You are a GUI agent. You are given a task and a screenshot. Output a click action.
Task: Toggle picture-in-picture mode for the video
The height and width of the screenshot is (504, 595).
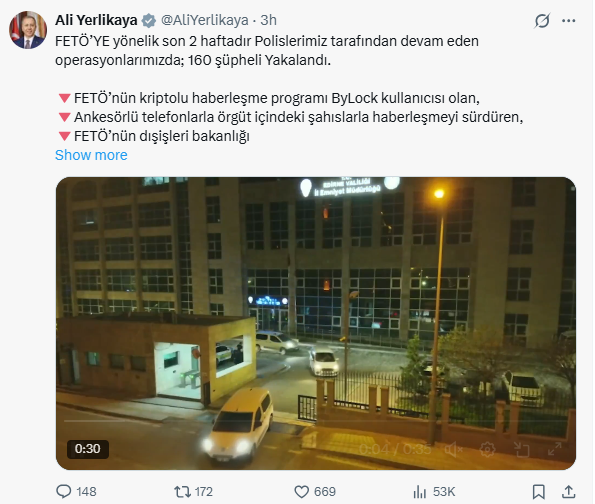[x=521, y=450]
